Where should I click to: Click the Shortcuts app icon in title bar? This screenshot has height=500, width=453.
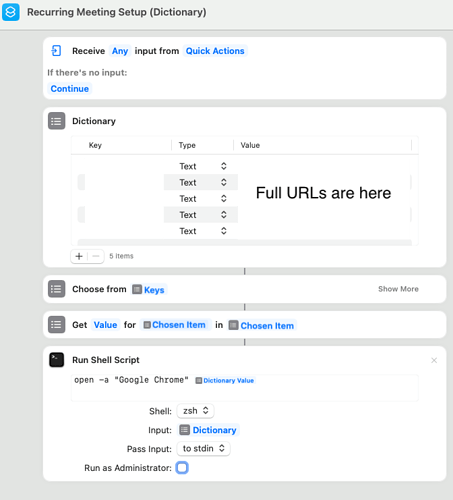pyautogui.click(x=11, y=12)
